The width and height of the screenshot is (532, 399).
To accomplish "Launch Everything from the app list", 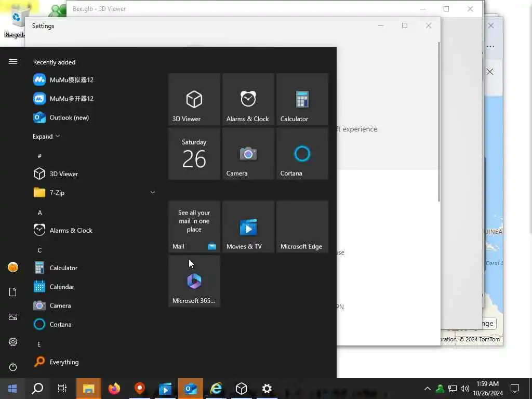I will 95,362.
